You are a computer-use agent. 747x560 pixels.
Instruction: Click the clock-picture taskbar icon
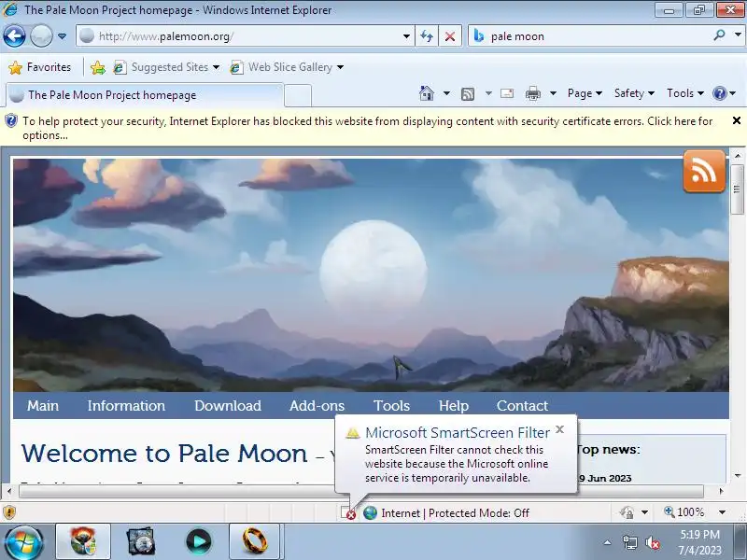(x=141, y=541)
